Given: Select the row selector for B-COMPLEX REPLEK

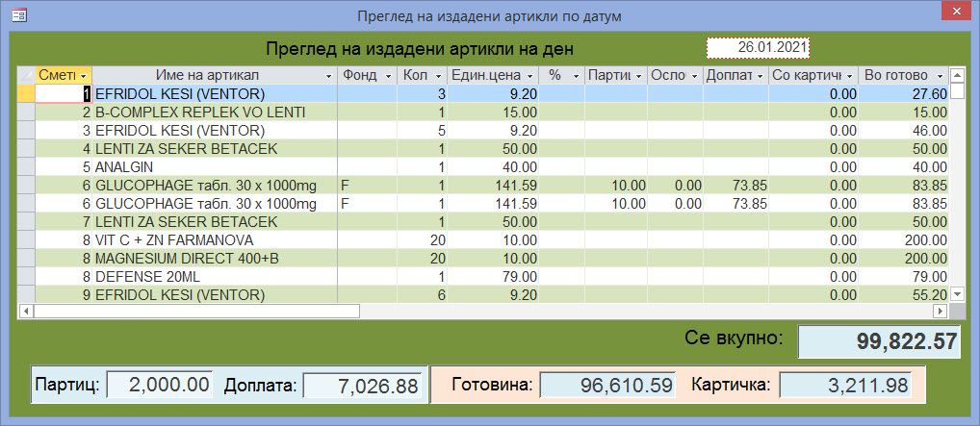Looking at the screenshot, I should (26, 113).
